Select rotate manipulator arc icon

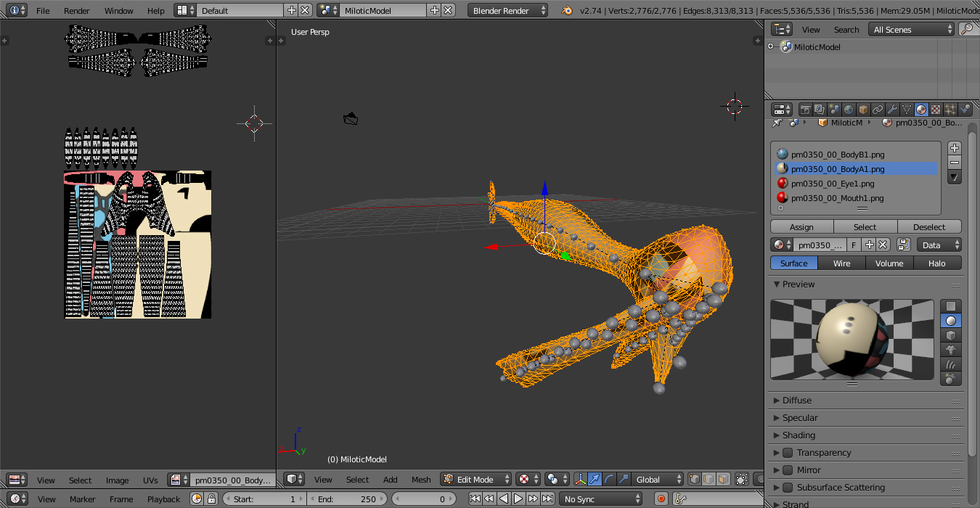(609, 479)
